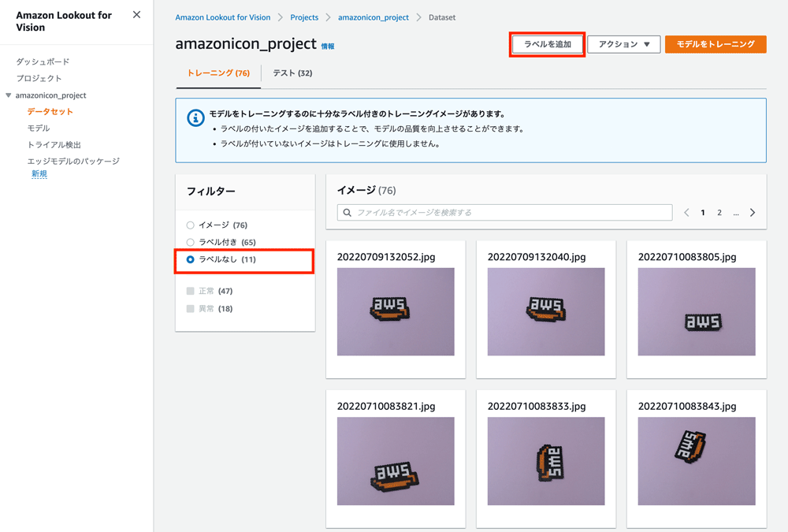The height and width of the screenshot is (532, 788).
Task: Click the ラベルを追加 button
Action: (x=548, y=45)
